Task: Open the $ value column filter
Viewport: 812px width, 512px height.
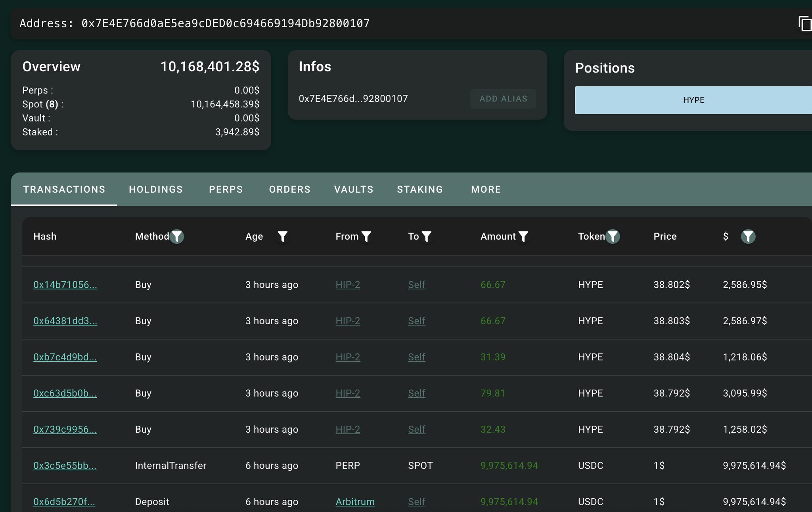Action: (748, 237)
